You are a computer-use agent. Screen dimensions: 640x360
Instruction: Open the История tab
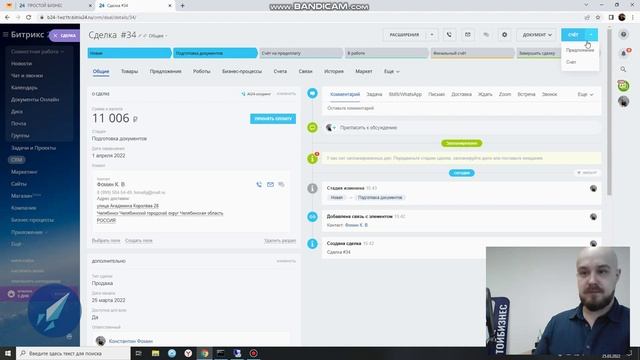334,71
